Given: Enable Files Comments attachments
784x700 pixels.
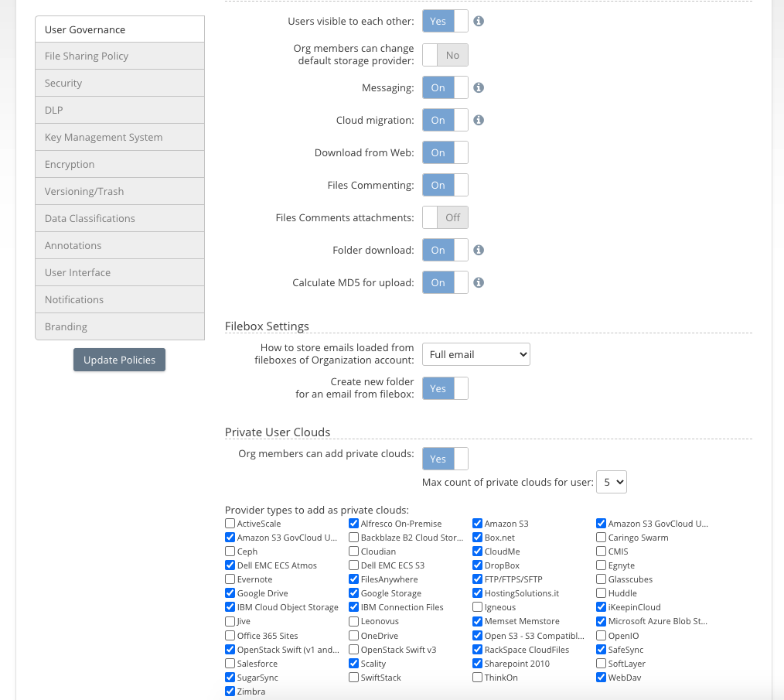Looking at the screenshot, I should click(x=445, y=217).
